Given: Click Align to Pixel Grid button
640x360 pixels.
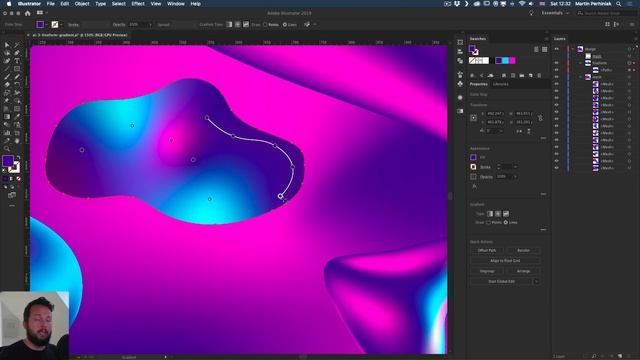Looking at the screenshot, I should pos(505,260).
